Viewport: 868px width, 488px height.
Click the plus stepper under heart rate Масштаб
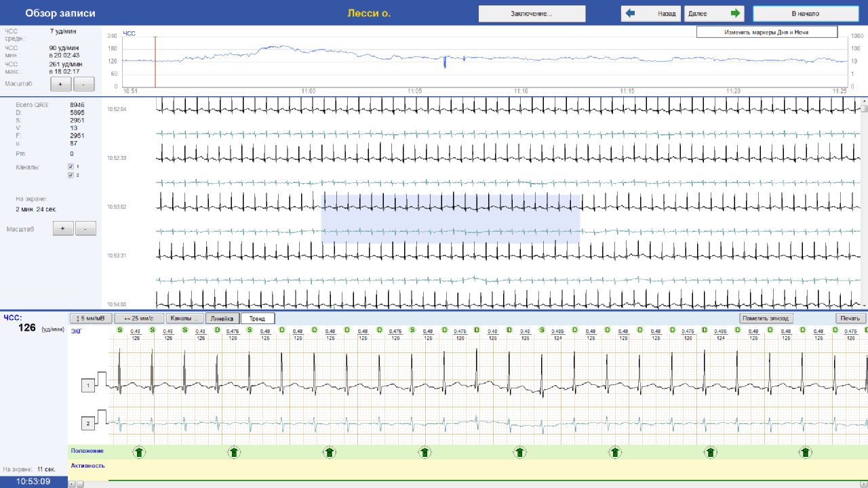pyautogui.click(x=60, y=84)
